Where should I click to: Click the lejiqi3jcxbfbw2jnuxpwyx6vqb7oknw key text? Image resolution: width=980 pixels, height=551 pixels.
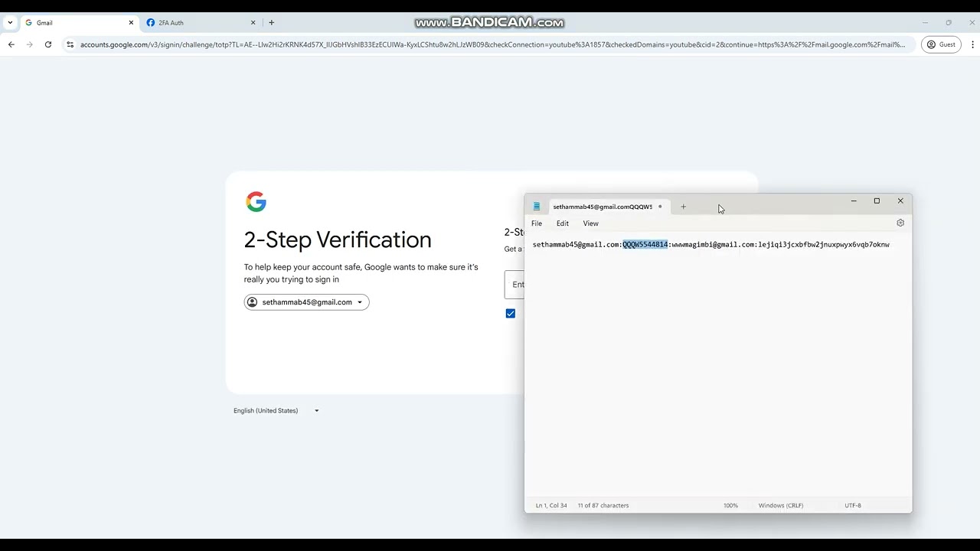click(x=824, y=245)
